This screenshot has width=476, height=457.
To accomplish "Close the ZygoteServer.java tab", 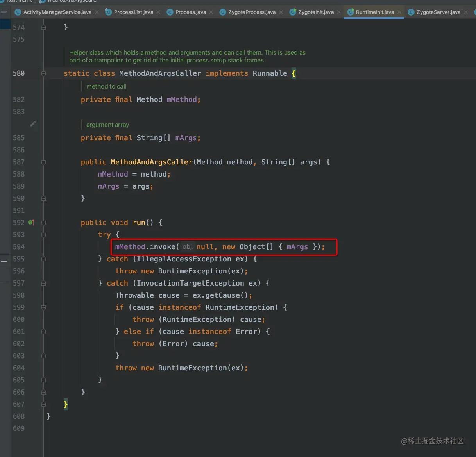I will pyautogui.click(x=465, y=12).
